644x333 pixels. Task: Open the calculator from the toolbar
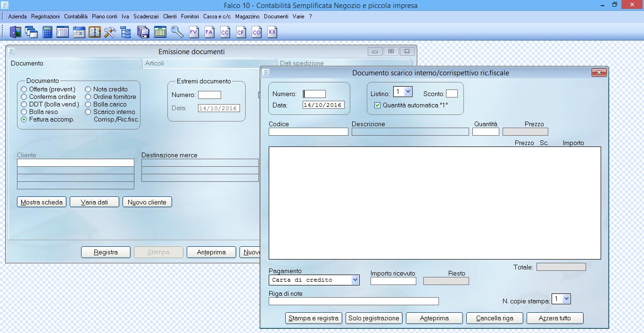pos(47,32)
